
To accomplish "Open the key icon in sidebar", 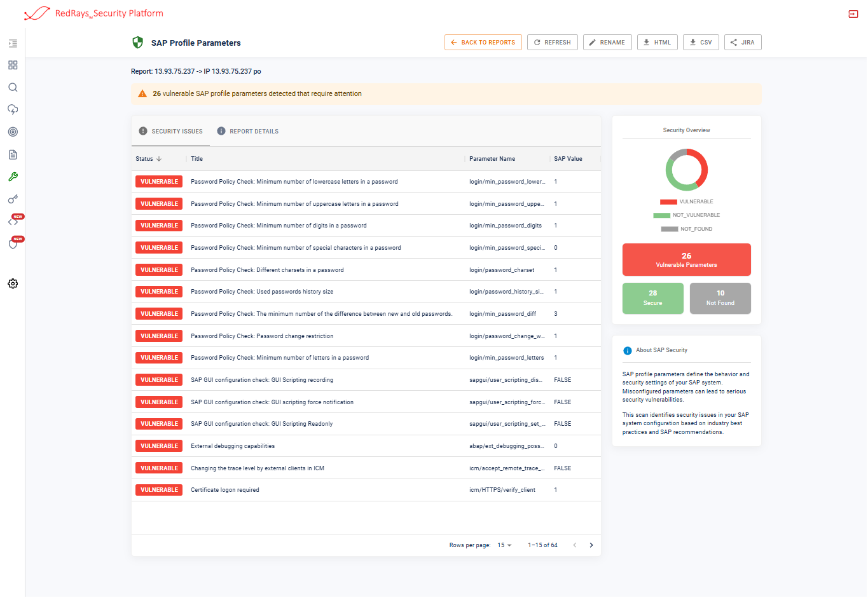I will pos(13,199).
